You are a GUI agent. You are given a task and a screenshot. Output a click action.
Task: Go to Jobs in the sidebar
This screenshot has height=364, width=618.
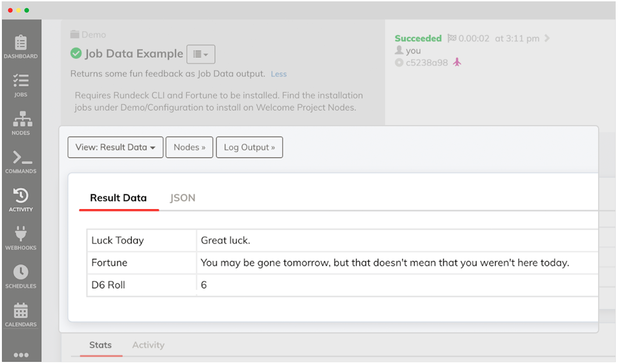tap(21, 85)
